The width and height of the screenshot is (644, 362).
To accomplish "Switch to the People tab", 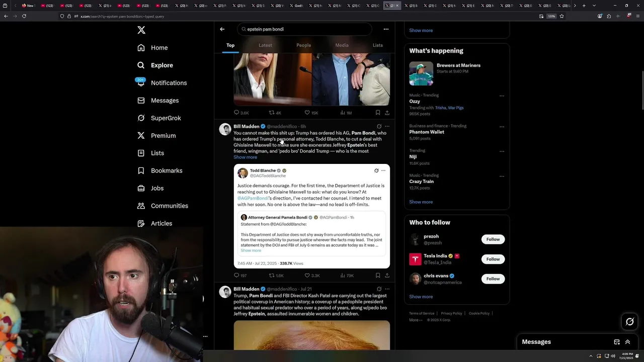I will pos(303,45).
